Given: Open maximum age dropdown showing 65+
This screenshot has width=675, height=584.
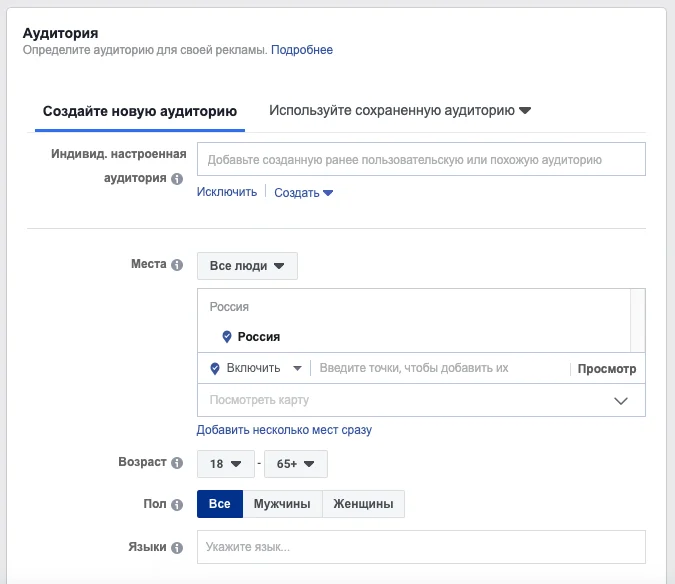Looking at the screenshot, I should point(295,464).
